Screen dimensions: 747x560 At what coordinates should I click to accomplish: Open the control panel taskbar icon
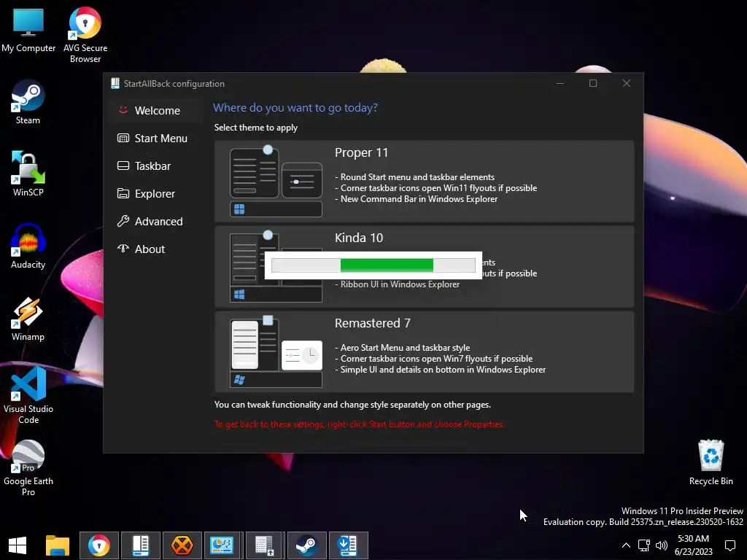pos(222,545)
